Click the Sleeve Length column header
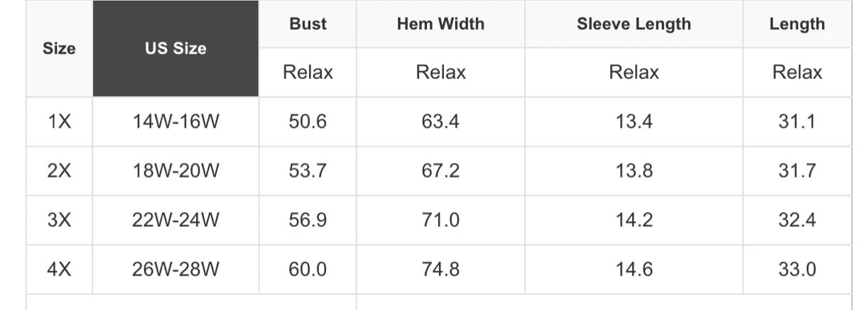This screenshot has height=310, width=868. pos(634,24)
